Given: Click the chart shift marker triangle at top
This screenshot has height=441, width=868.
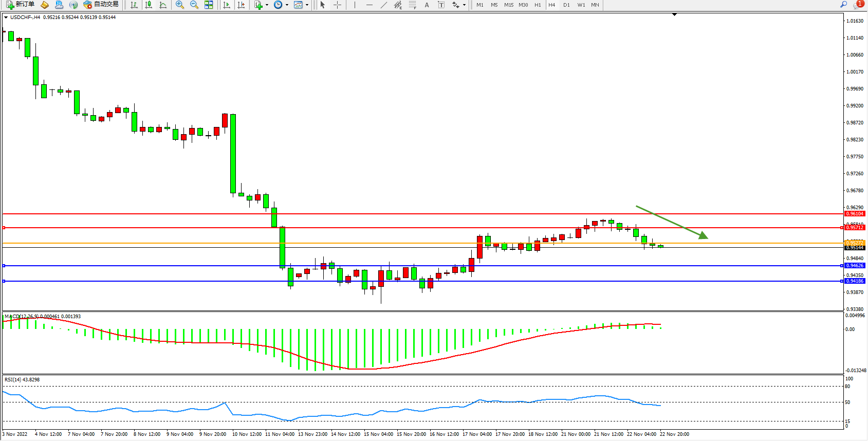Looking at the screenshot, I should [674, 15].
